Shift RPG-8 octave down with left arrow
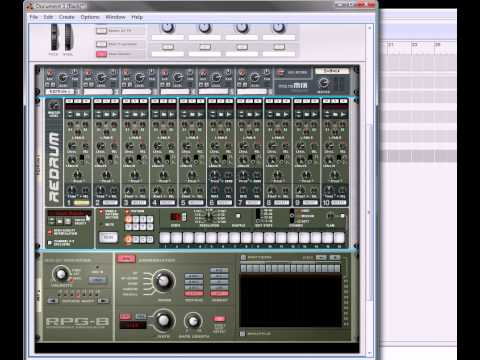Viewport: 480px width, 360px height. point(53,301)
